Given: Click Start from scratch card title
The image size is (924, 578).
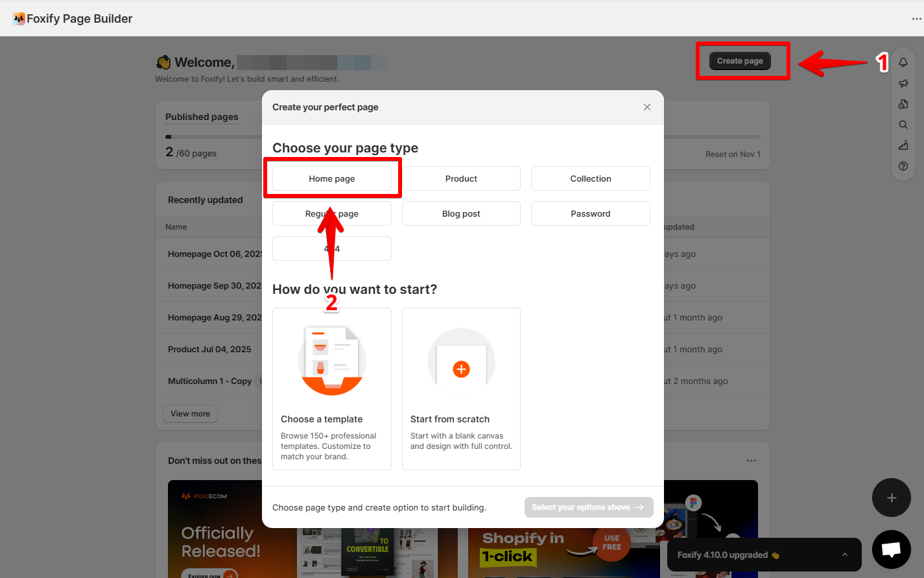Looking at the screenshot, I should coord(450,419).
